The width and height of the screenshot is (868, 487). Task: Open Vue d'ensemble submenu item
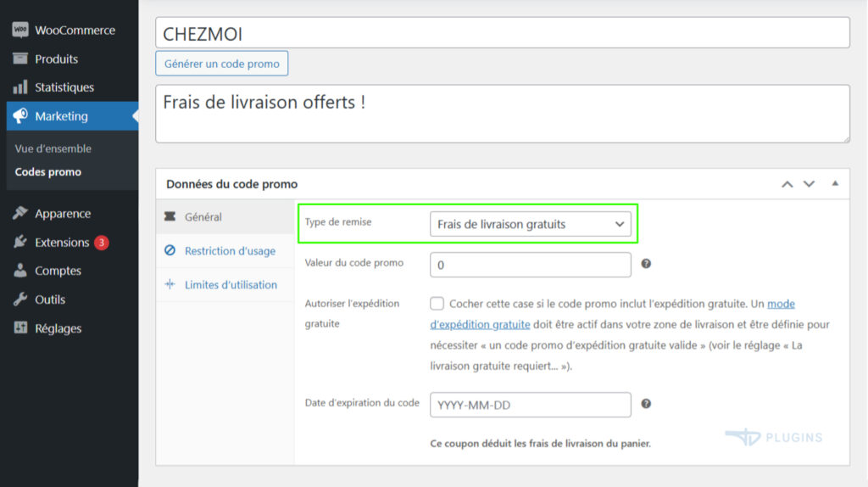pyautogui.click(x=53, y=148)
